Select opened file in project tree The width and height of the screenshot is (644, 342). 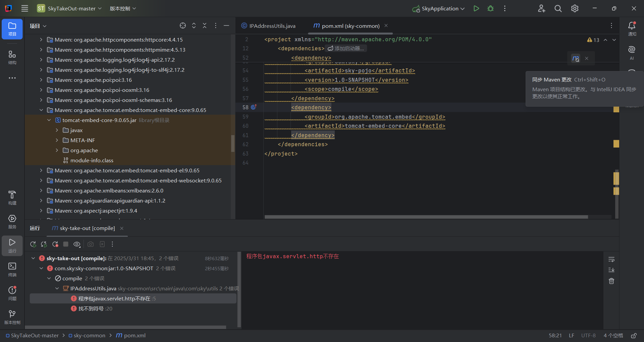coord(183,25)
